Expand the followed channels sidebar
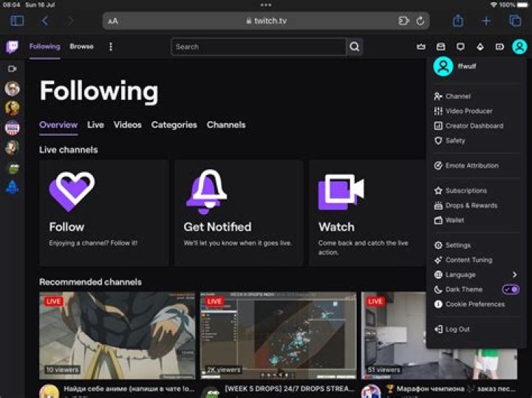Viewport: 532px width, 398px height. click(x=12, y=69)
